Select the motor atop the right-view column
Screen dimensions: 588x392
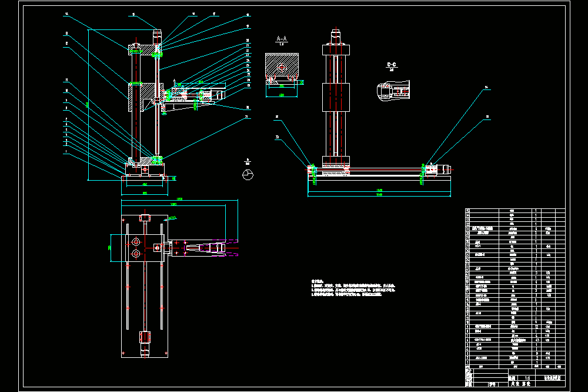coord(336,36)
